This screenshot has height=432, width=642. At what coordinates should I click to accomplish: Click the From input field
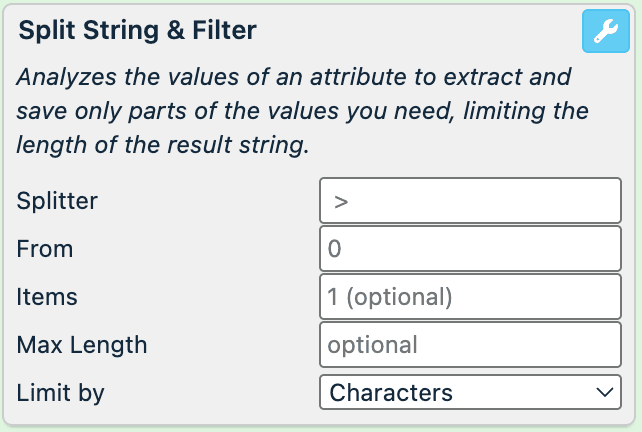(x=470, y=248)
